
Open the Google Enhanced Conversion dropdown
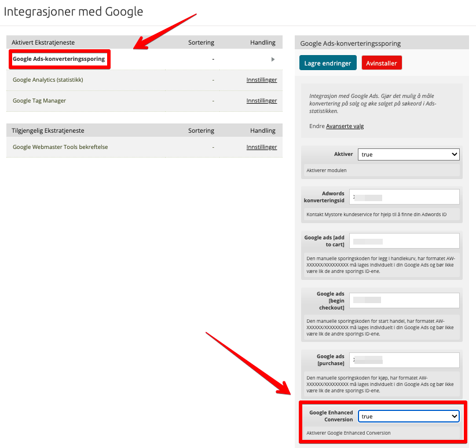409,416
